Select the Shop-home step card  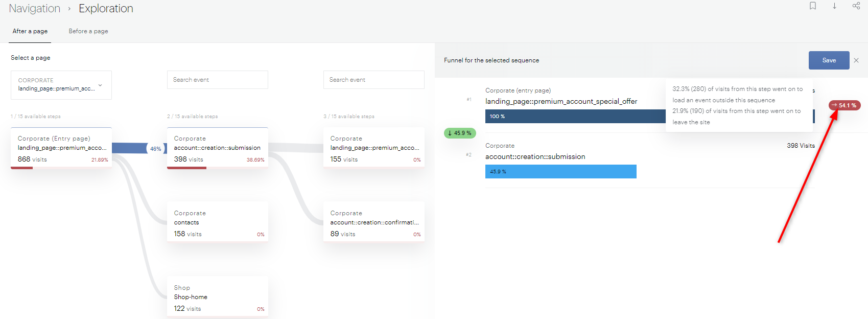[x=218, y=298]
